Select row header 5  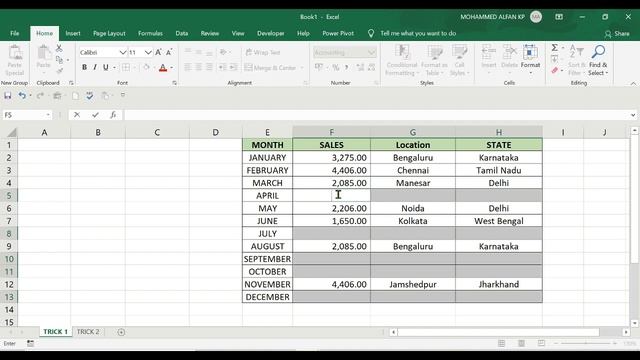(9, 196)
